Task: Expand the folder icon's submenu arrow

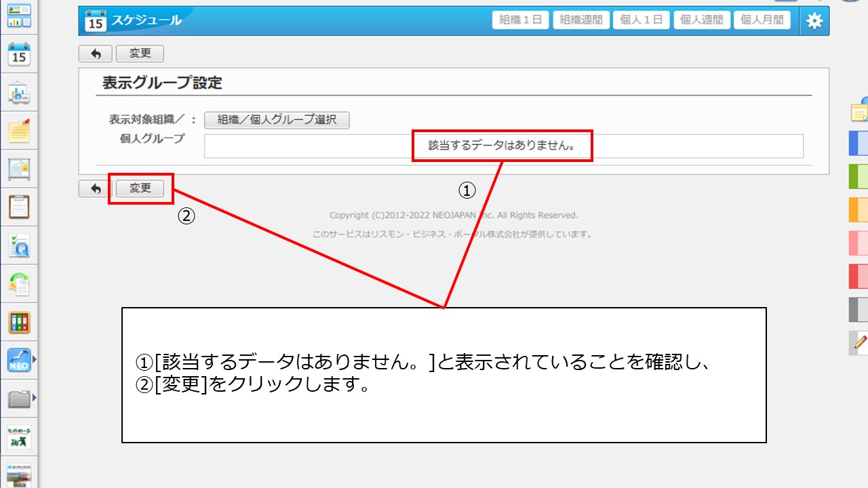Action: (34, 399)
